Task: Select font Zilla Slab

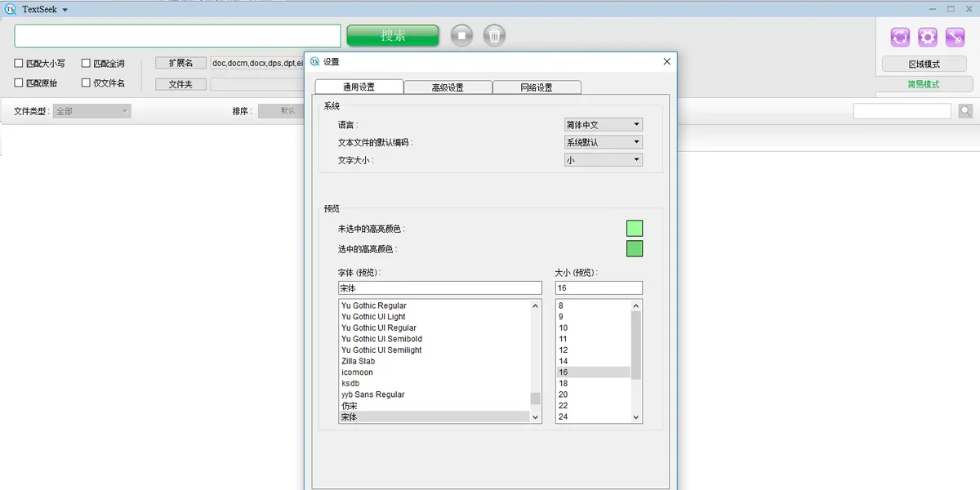Action: click(434, 361)
